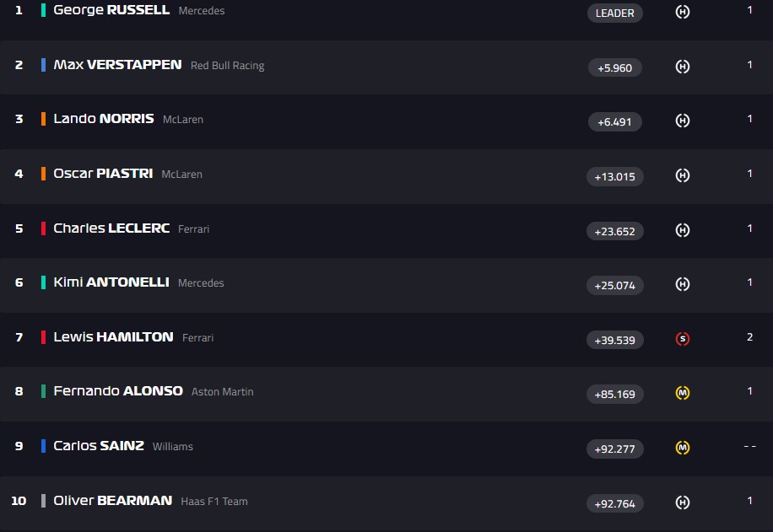
Task: Open Lando NORRIS driver name
Action: point(104,119)
